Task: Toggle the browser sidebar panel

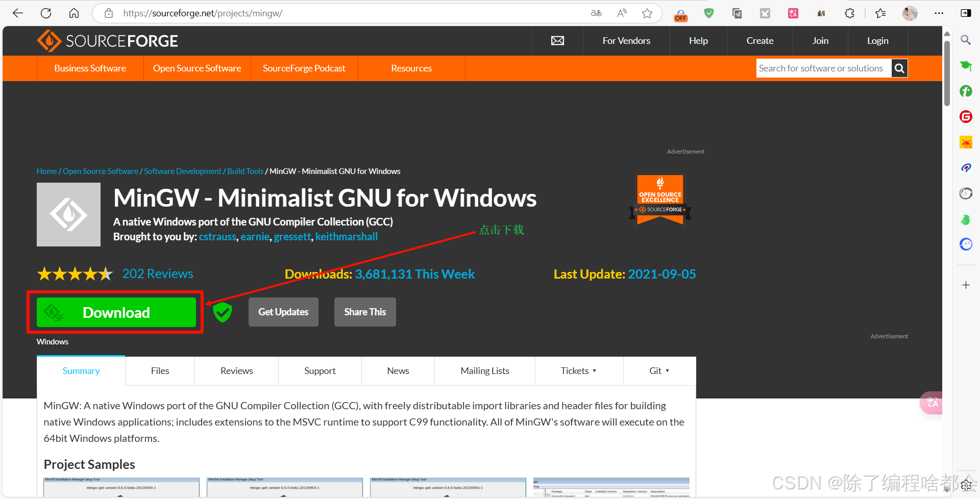Action: (x=966, y=13)
